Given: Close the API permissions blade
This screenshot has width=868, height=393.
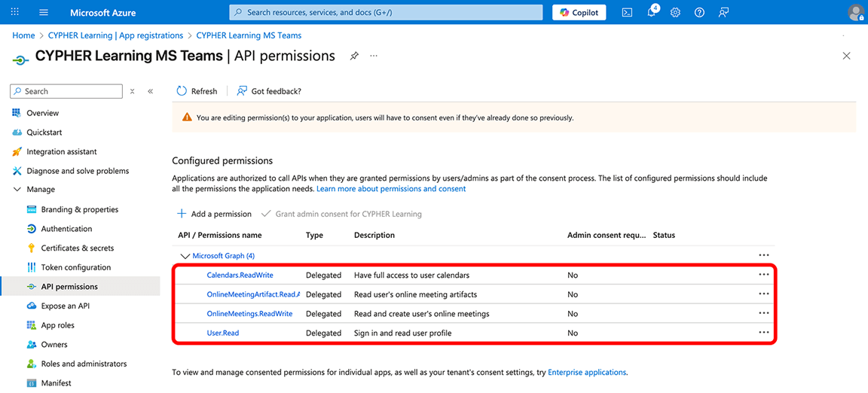Looking at the screenshot, I should tap(846, 56).
